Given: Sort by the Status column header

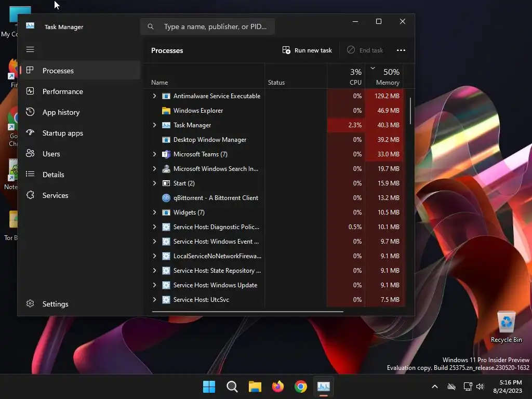Looking at the screenshot, I should (x=296, y=76).
